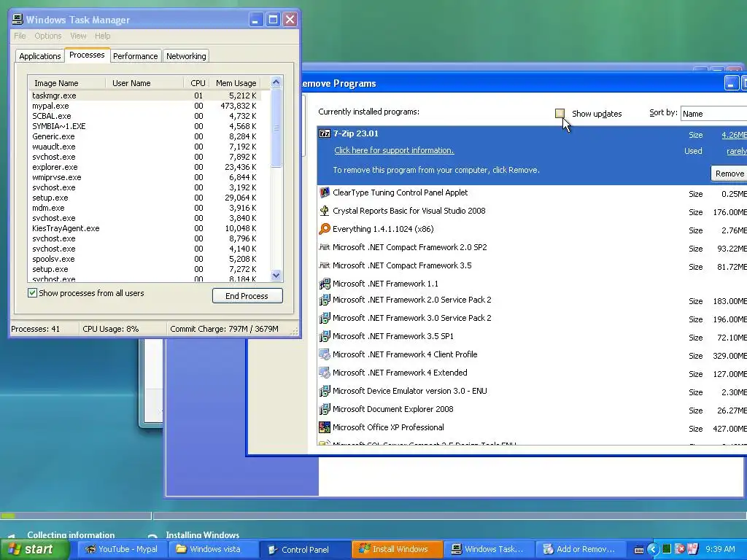The image size is (747, 560).
Task: Click the red X security alert tray icon
Action: (680, 550)
